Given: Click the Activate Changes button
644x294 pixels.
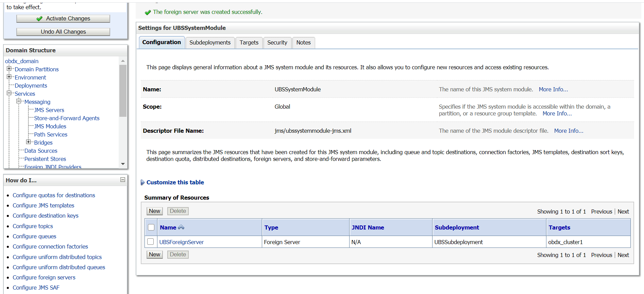Looking at the screenshot, I should coord(63,19).
